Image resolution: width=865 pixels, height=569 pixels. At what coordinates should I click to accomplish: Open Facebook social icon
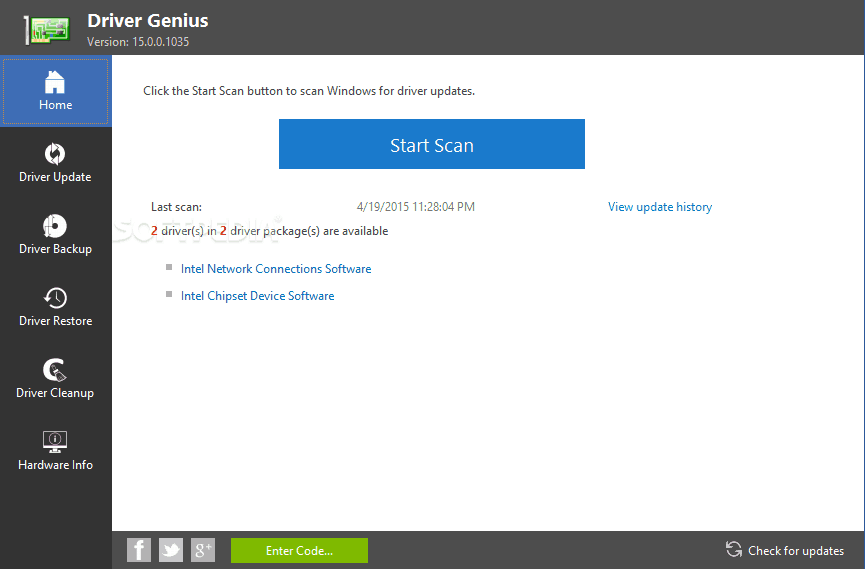[139, 550]
